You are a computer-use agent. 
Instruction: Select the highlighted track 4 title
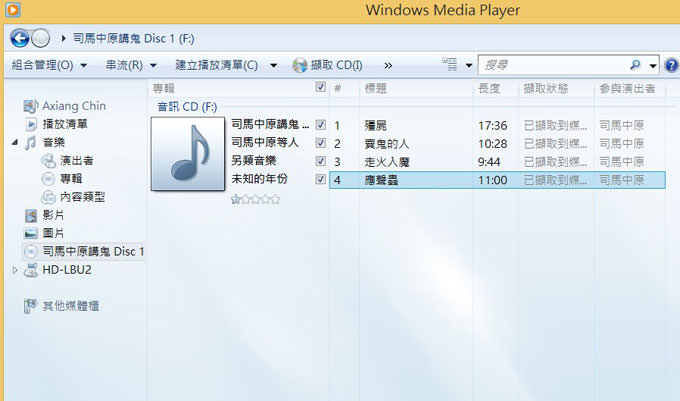[381, 180]
